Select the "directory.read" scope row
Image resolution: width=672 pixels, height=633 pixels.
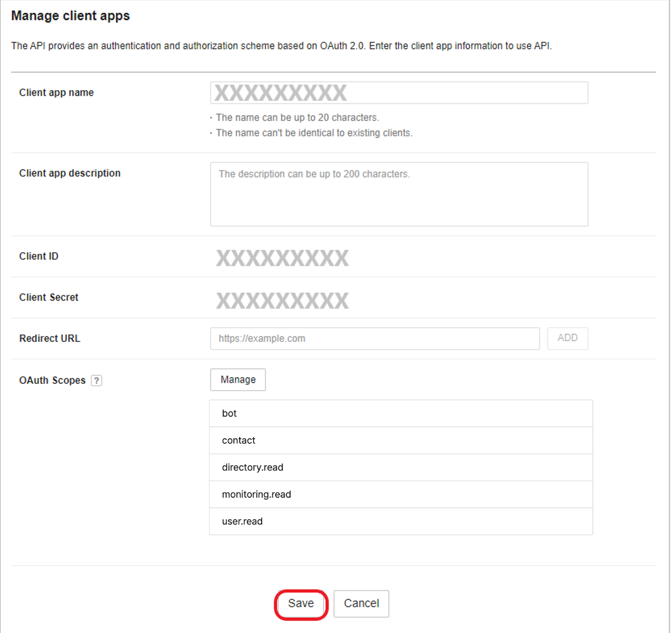click(401, 468)
